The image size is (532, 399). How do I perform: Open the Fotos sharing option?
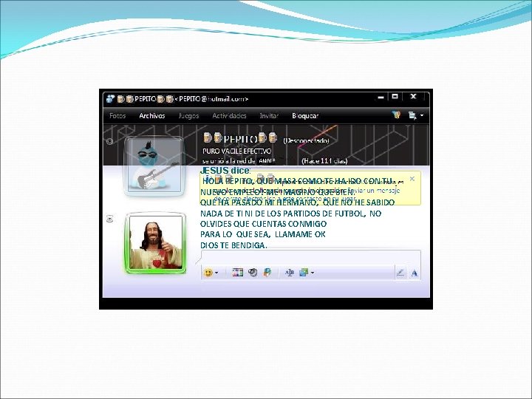[x=117, y=116]
